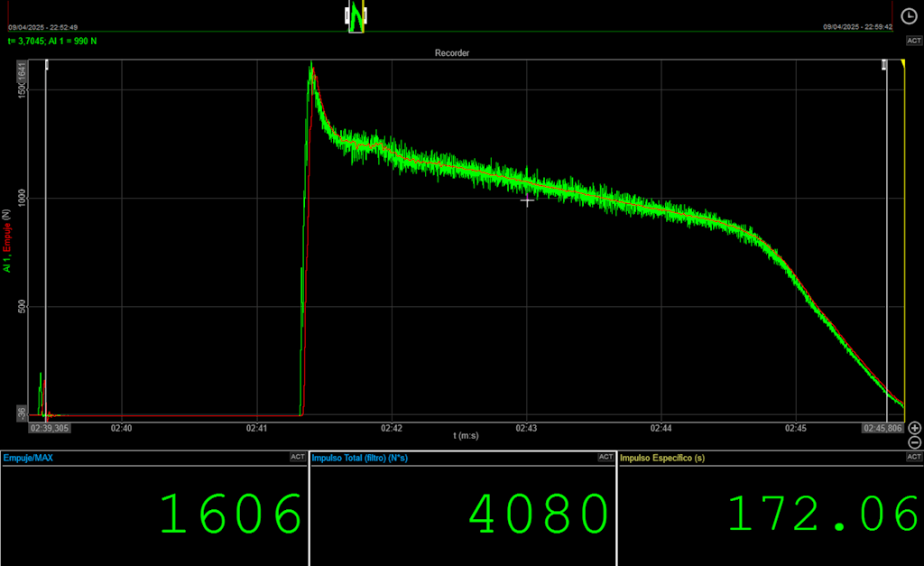
Task: Click the 172.06 specific impulse value
Action: [x=823, y=515]
